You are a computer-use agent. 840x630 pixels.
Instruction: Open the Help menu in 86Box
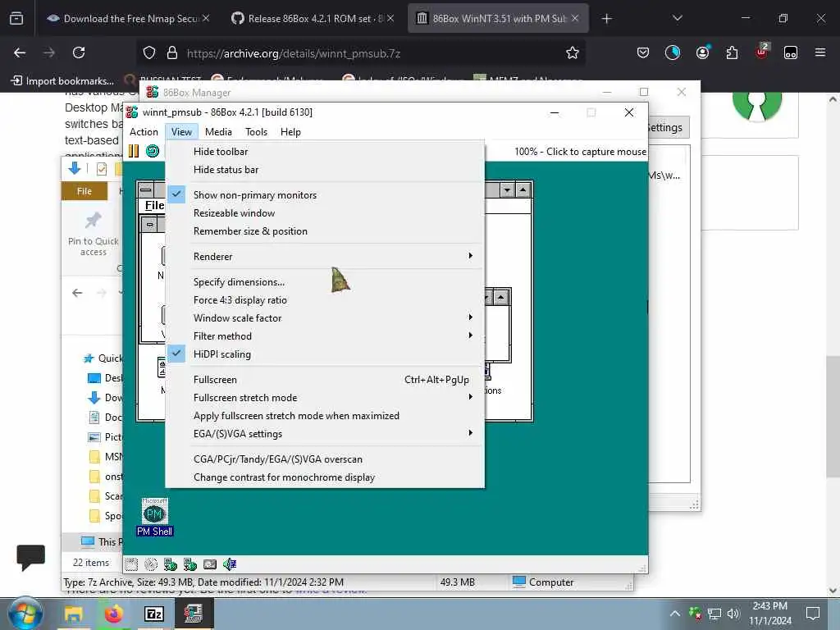tap(290, 132)
